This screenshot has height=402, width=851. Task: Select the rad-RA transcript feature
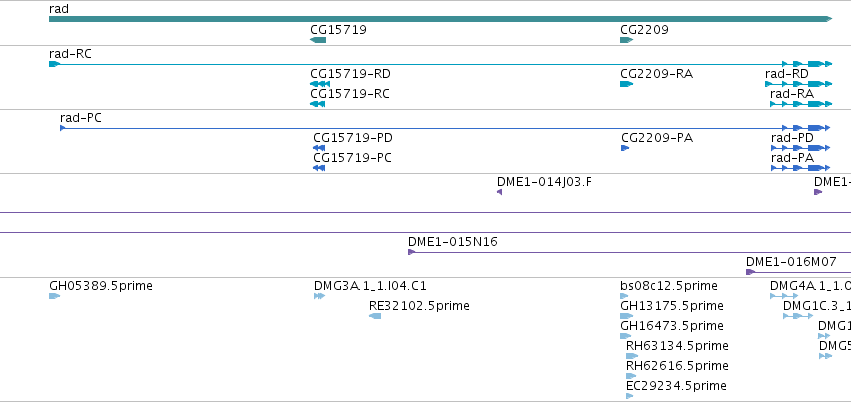click(x=801, y=104)
